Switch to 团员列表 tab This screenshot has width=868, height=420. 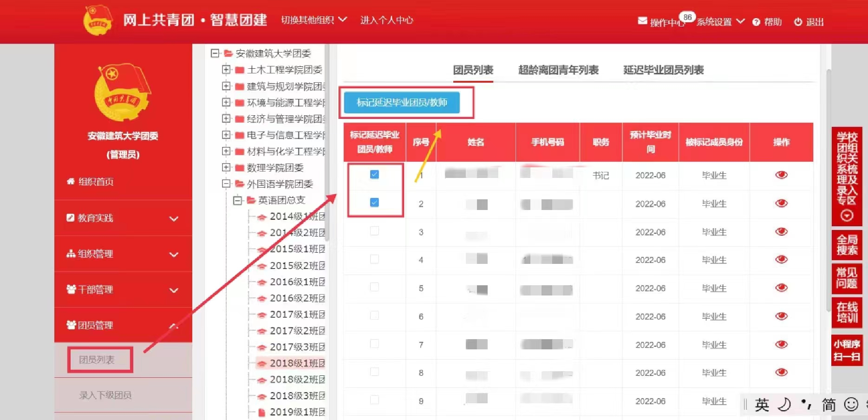[473, 70]
